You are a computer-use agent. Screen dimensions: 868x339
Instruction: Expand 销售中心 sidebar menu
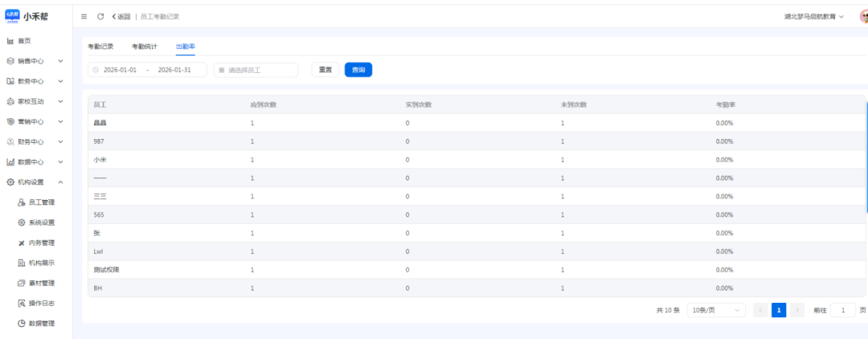35,61
